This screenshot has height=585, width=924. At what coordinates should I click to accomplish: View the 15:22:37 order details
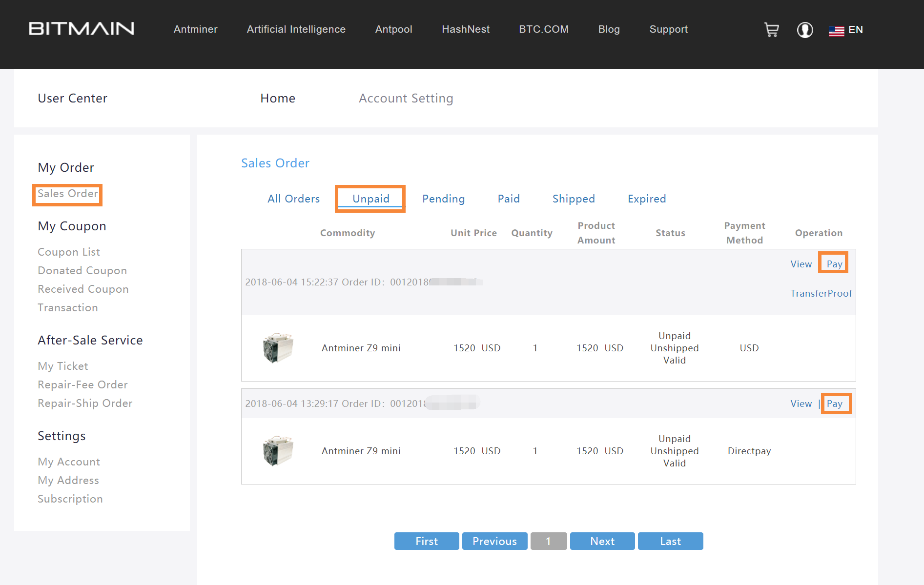tap(801, 264)
